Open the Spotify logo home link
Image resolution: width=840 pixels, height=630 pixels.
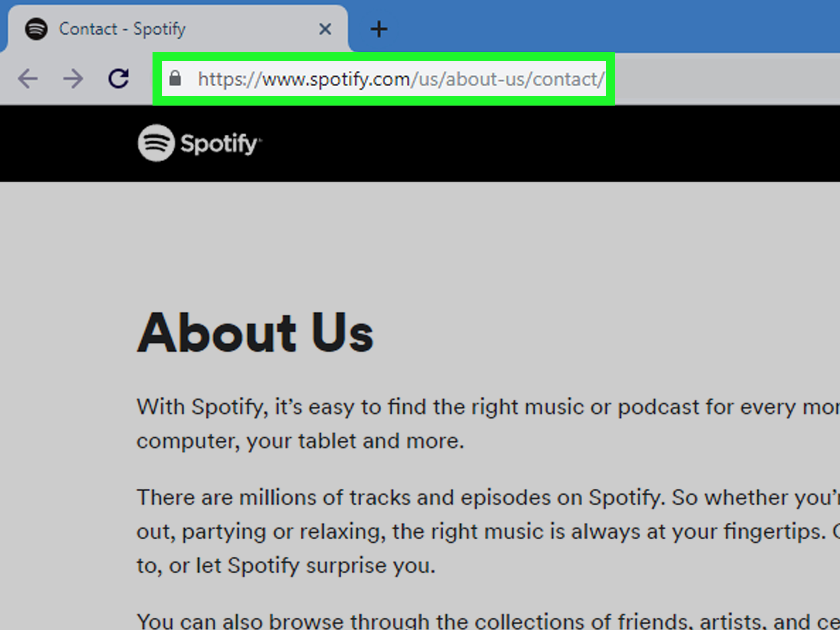pyautogui.click(x=200, y=143)
